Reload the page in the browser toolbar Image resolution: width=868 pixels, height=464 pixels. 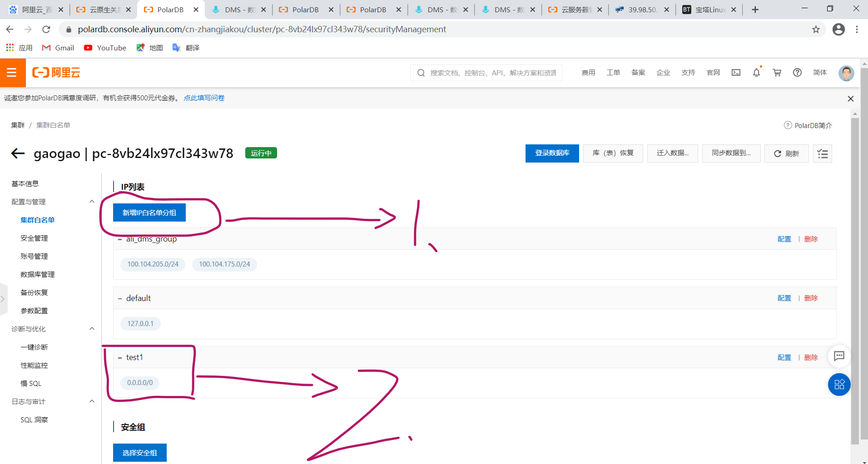(46, 30)
